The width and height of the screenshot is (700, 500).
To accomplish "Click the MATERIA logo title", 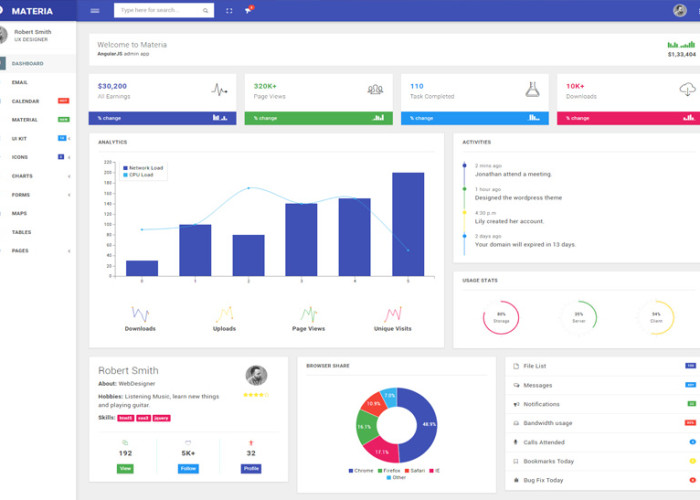I will 32,11.
